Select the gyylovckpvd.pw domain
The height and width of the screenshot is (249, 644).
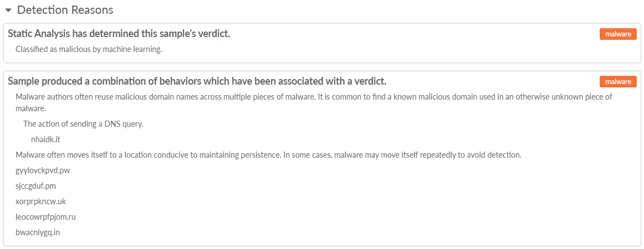click(x=43, y=170)
